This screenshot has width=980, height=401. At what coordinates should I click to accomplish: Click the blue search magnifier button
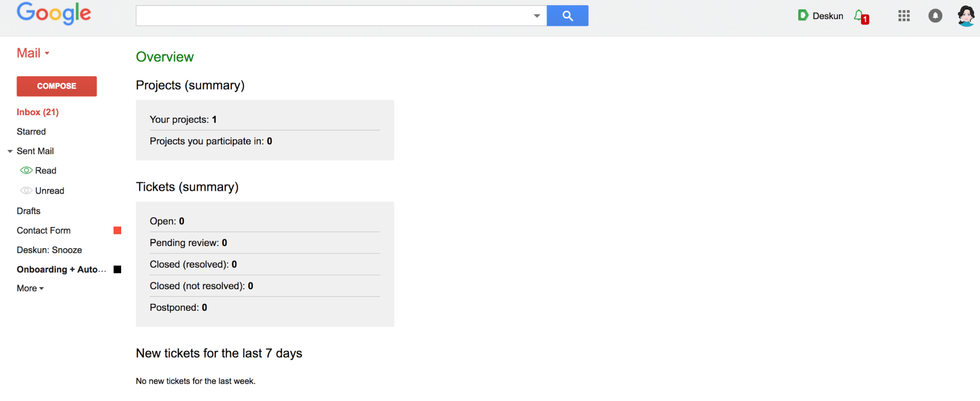coord(567,16)
